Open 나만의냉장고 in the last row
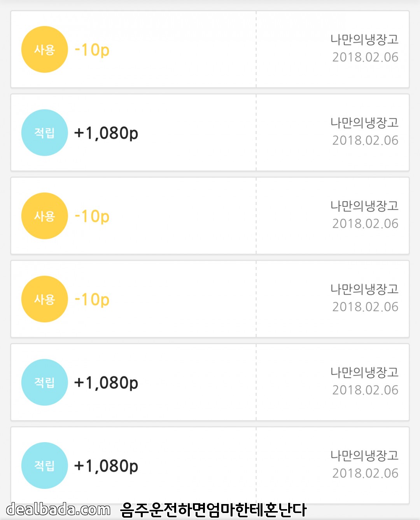Screen dimensions: 420x520 [364, 455]
